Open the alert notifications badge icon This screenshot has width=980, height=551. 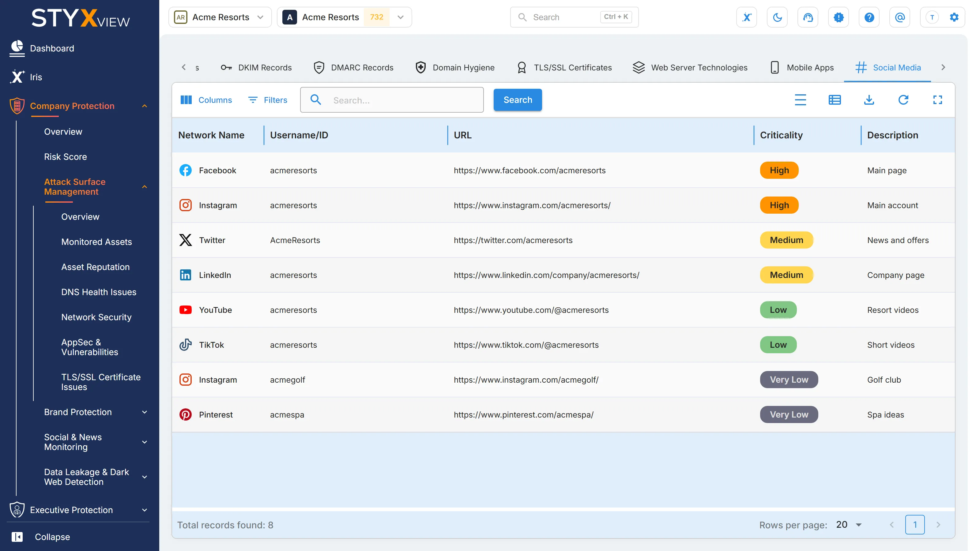coord(839,17)
